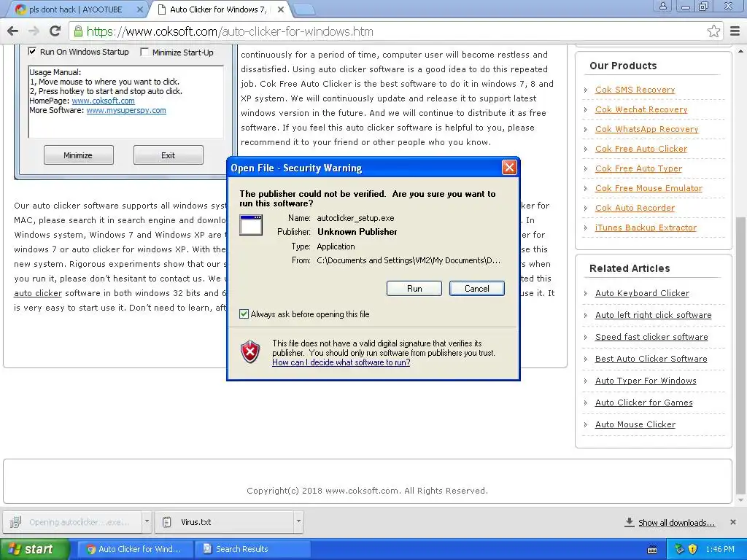Click the red shield warning icon
This screenshot has width=747, height=560.
pyautogui.click(x=251, y=352)
